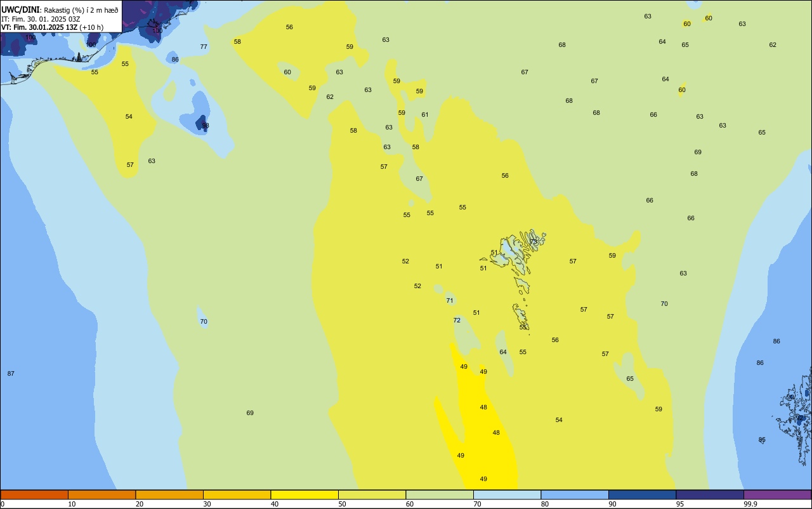Screen dimensions: 812x509
Task: Click the 61 humidity value on the map
Action: pyautogui.click(x=425, y=115)
